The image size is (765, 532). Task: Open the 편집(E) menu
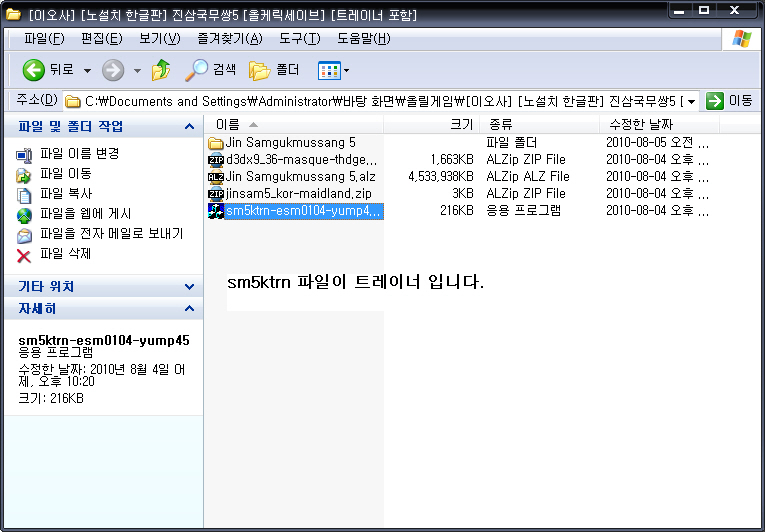pyautogui.click(x=101, y=39)
